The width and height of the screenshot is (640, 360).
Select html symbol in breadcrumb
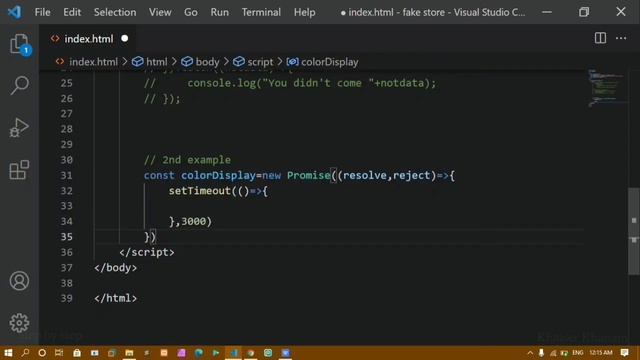157,62
